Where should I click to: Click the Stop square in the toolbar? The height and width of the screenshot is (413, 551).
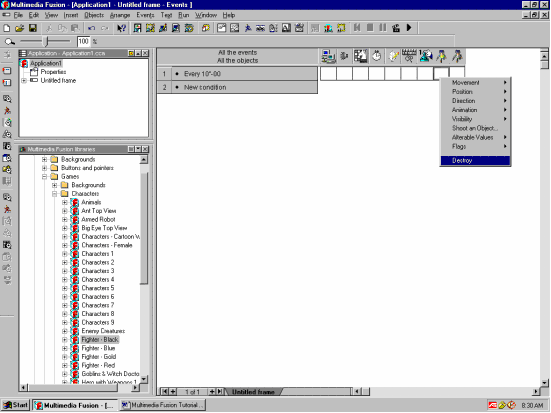click(370, 27)
